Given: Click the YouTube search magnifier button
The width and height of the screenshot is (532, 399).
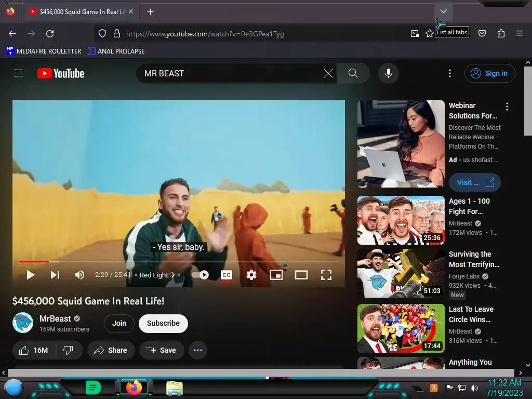Looking at the screenshot, I should [x=353, y=73].
